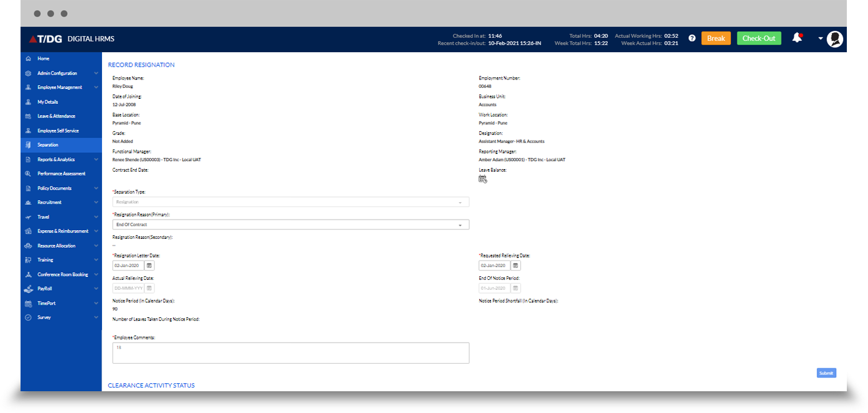Click CLEARANCE ACTIVITY STATUS heading
The width and height of the screenshot is (868, 413).
point(151,386)
